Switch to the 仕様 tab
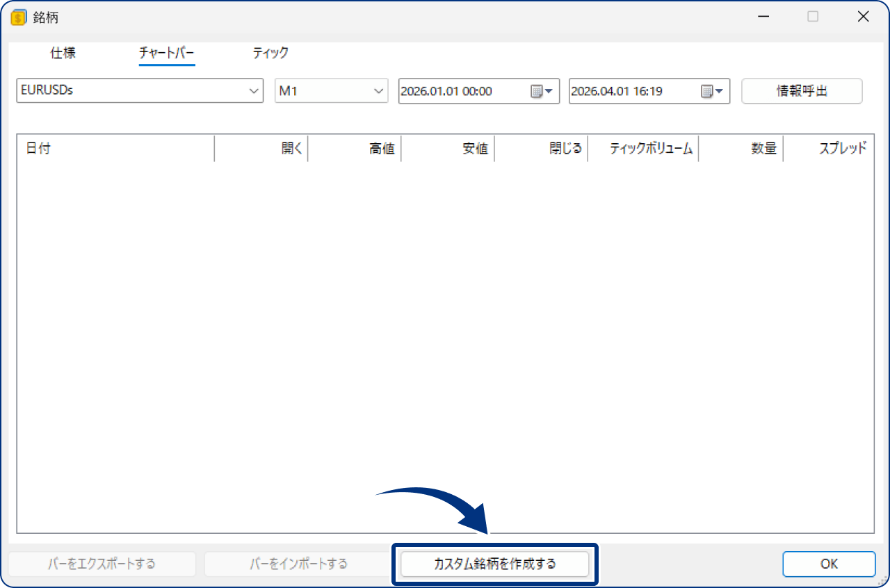 [x=62, y=53]
